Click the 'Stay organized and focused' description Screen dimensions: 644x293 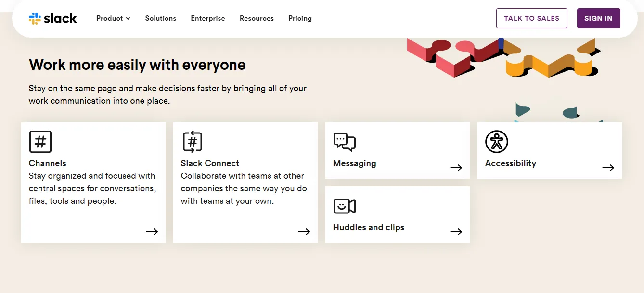pyautogui.click(x=92, y=188)
